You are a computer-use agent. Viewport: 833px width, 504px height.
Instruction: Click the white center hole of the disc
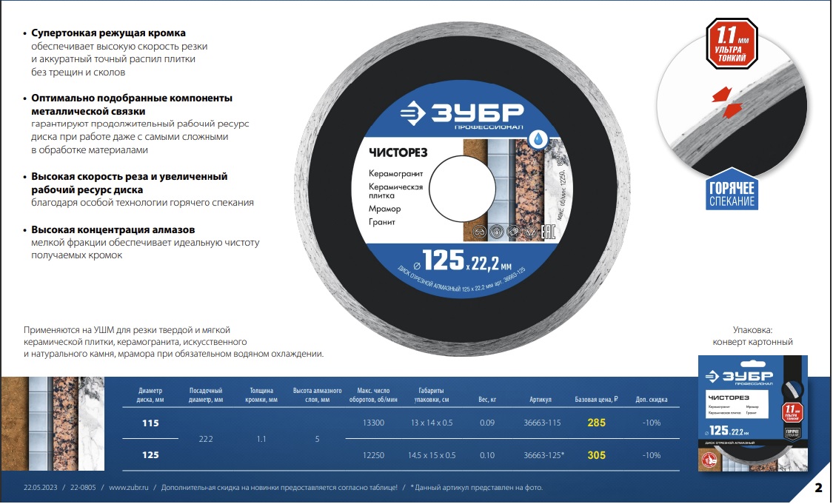click(x=461, y=189)
